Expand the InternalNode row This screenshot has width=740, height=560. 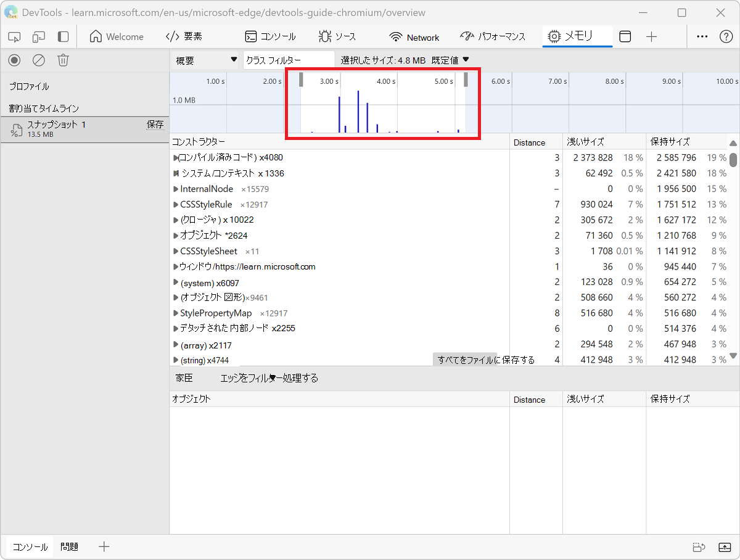point(176,189)
